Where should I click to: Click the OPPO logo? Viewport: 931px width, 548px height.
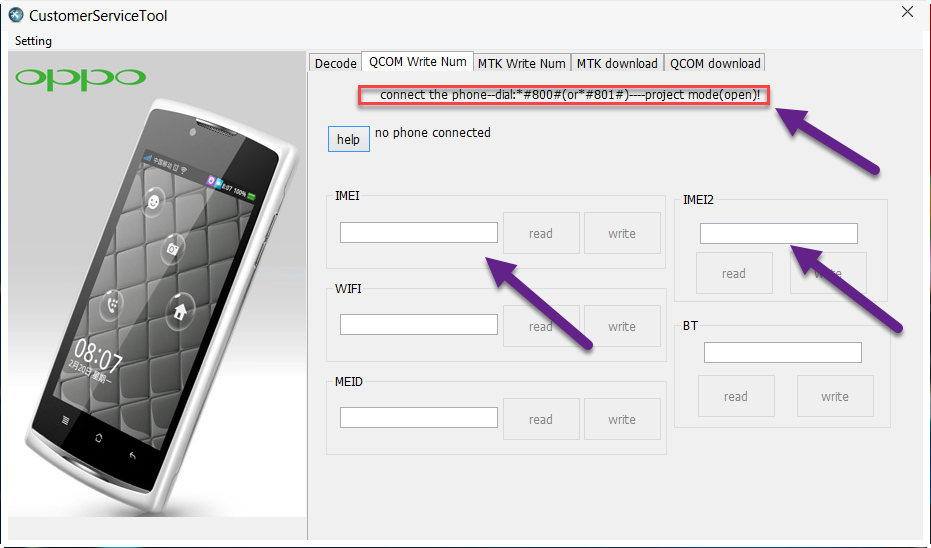[x=80, y=78]
